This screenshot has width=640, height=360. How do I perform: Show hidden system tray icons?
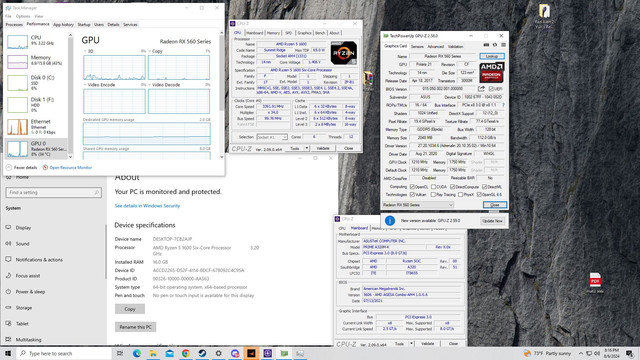581,353
